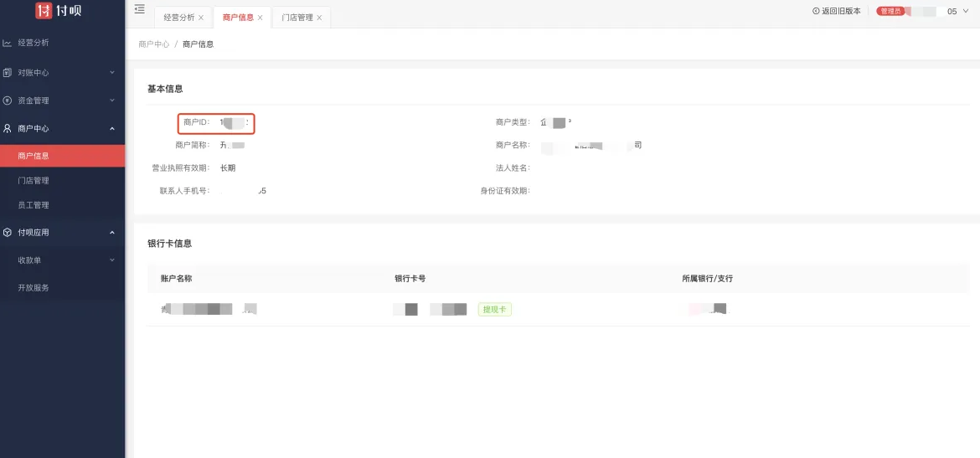Click the 付呗应用 cube icon
This screenshot has height=458, width=980.
8,233
